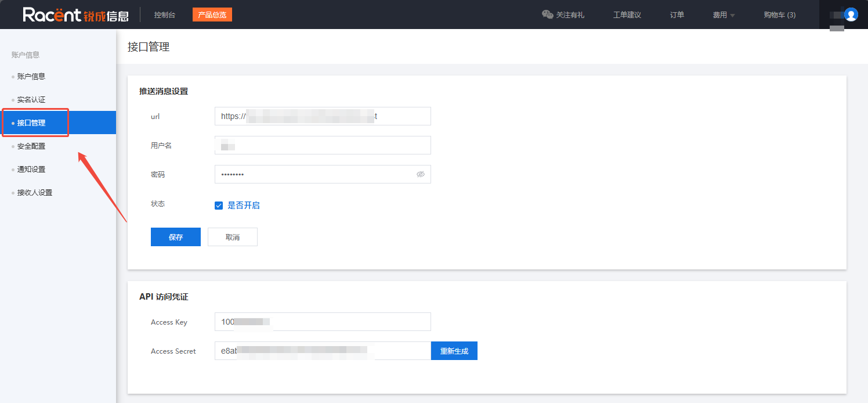Open 账户信息 in the sidebar
Image resolution: width=868 pixels, height=403 pixels.
pyautogui.click(x=31, y=77)
